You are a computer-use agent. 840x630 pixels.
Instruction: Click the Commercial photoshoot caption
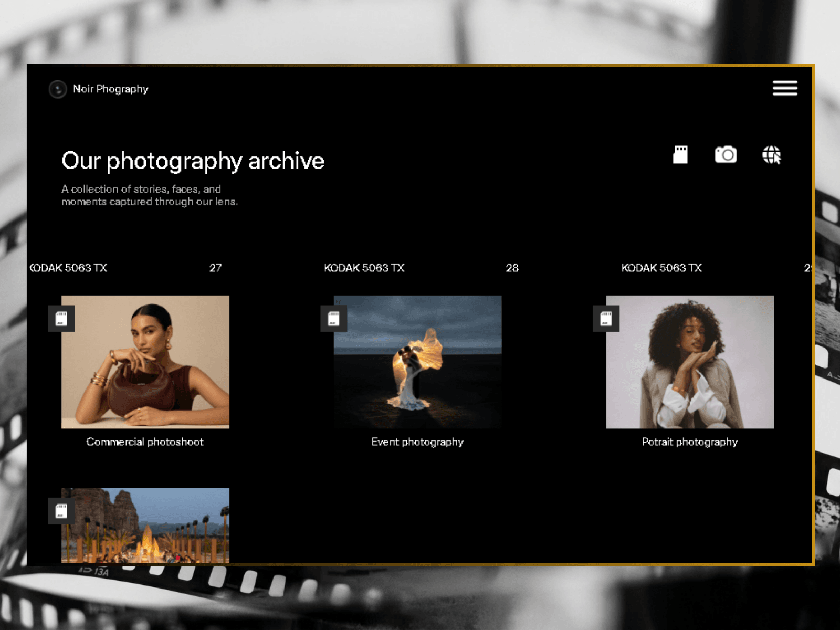click(x=145, y=442)
